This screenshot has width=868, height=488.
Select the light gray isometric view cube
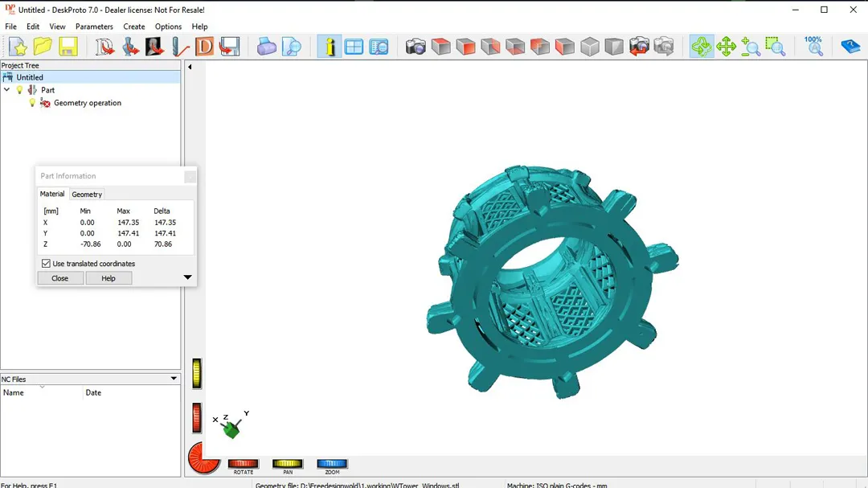590,47
